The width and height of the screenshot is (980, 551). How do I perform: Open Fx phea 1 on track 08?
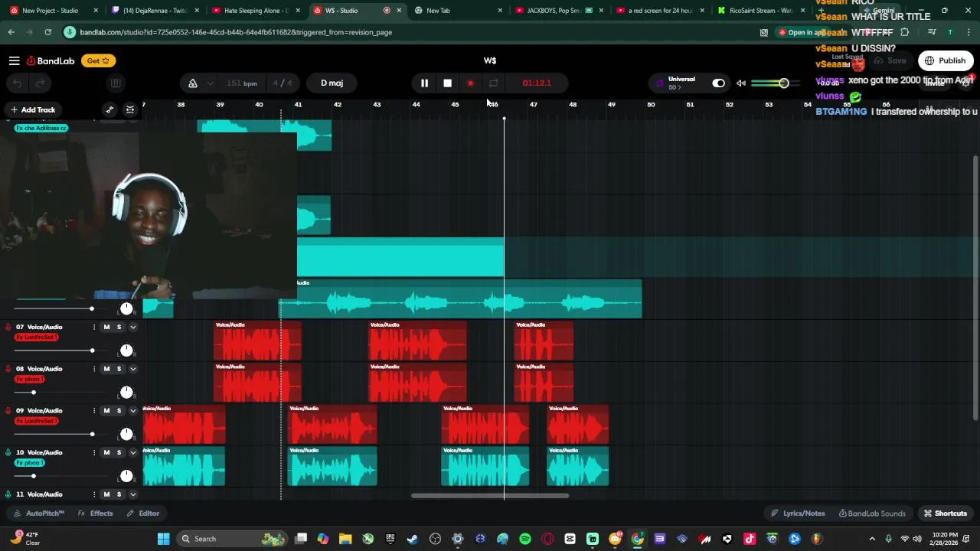pos(30,379)
